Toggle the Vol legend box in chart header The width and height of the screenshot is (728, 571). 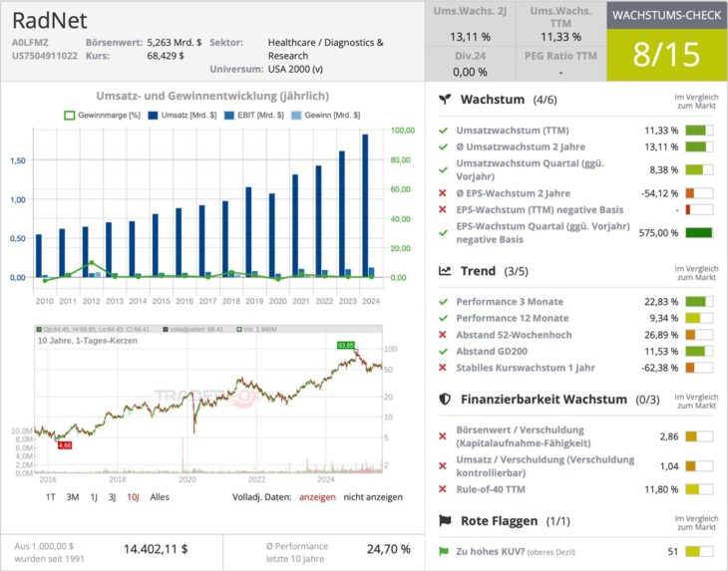click(x=239, y=329)
